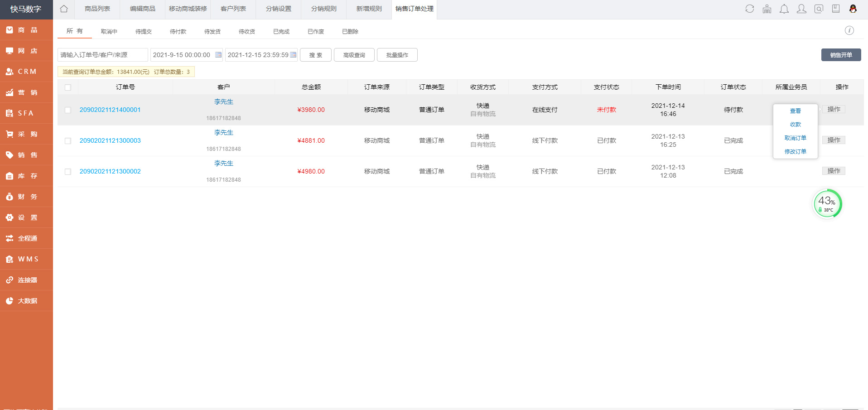Toggle the select-all orders checkbox
The width and height of the screenshot is (868, 410).
coord(68,87)
